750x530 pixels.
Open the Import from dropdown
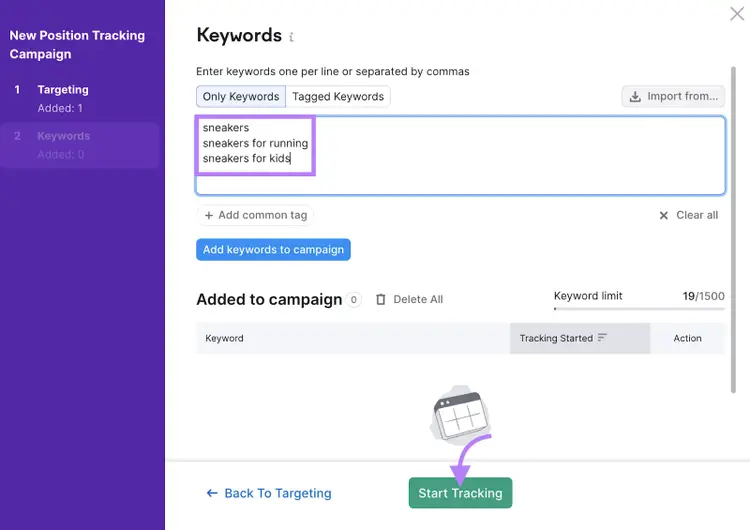click(673, 96)
